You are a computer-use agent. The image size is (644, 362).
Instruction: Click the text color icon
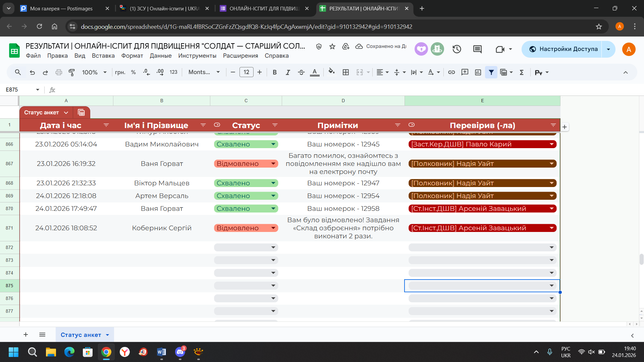314,72
